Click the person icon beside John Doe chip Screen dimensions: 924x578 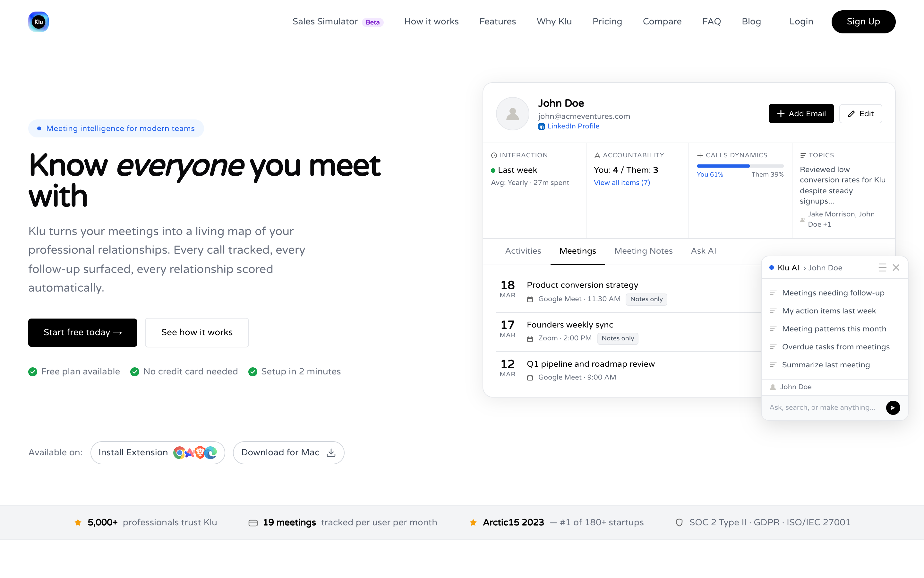pos(773,387)
